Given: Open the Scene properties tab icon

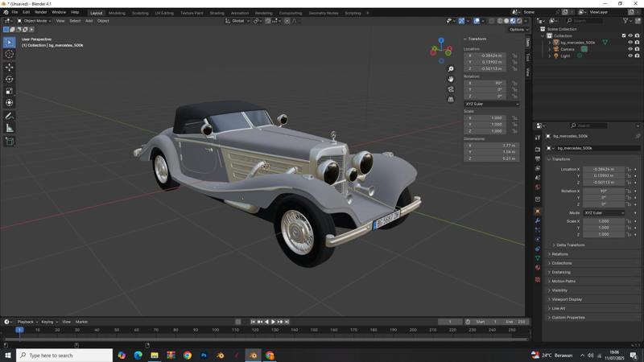Looking at the screenshot, I should pyautogui.click(x=538, y=178).
